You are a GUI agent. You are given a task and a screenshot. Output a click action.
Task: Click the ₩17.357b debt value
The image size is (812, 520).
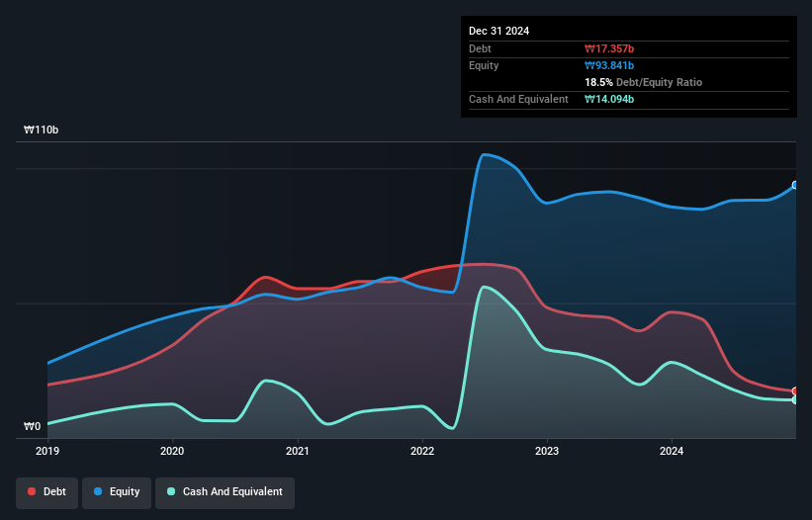[x=609, y=48]
